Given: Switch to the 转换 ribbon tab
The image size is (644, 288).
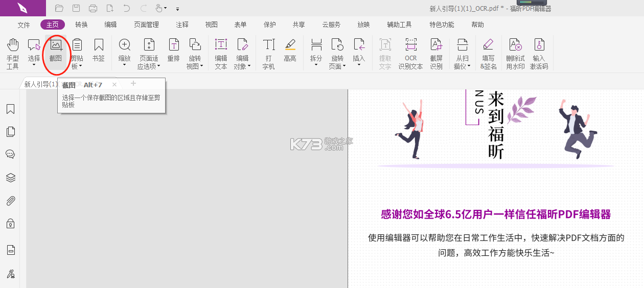Looking at the screenshot, I should (x=81, y=25).
